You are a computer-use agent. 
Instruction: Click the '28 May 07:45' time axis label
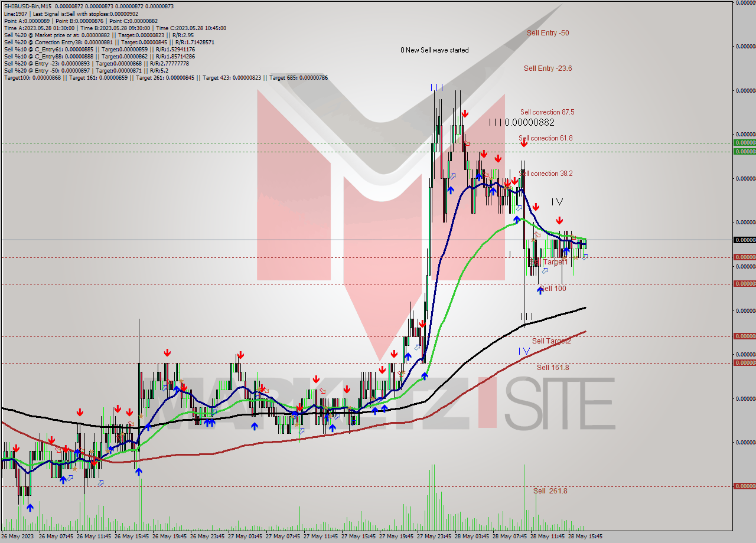click(x=510, y=537)
